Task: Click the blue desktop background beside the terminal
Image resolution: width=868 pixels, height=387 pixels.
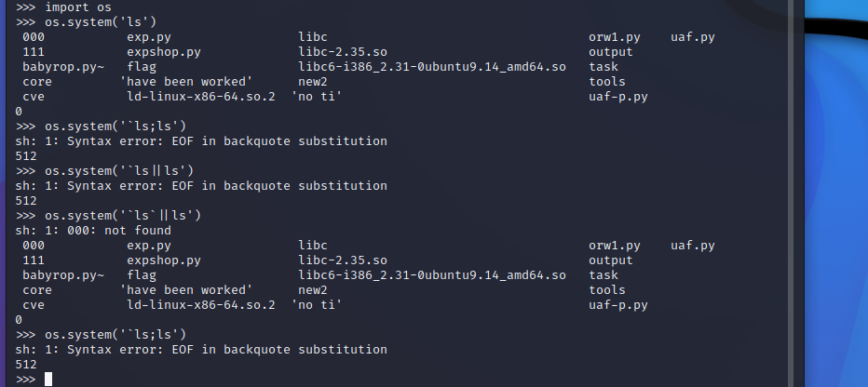Action: [836, 221]
